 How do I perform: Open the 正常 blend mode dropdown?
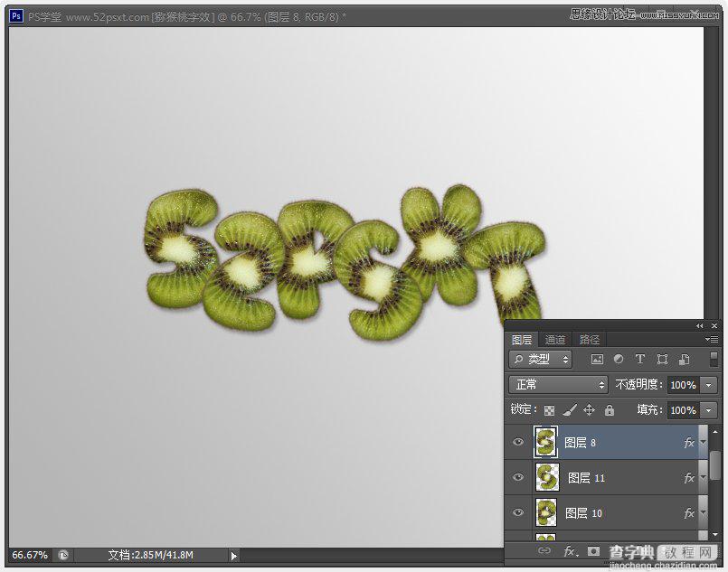click(558, 385)
